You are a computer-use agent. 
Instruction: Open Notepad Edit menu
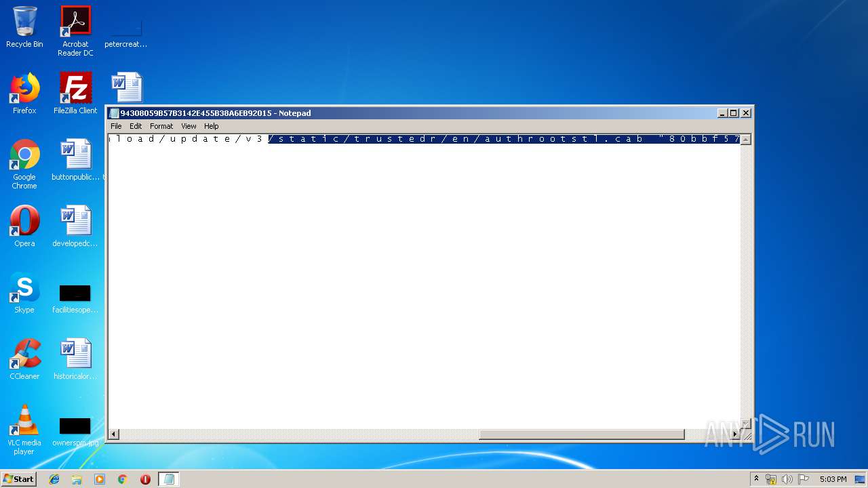136,126
